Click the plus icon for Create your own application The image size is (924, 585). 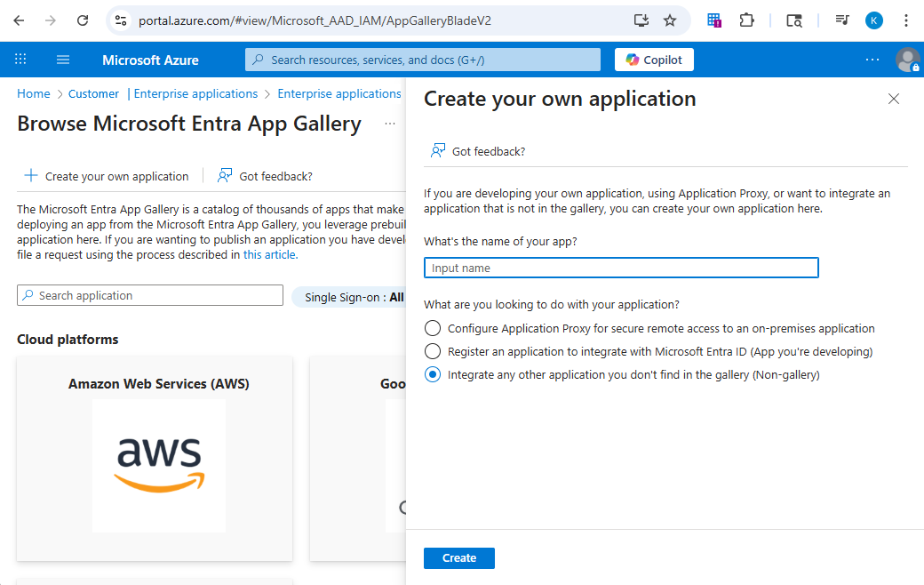point(30,176)
